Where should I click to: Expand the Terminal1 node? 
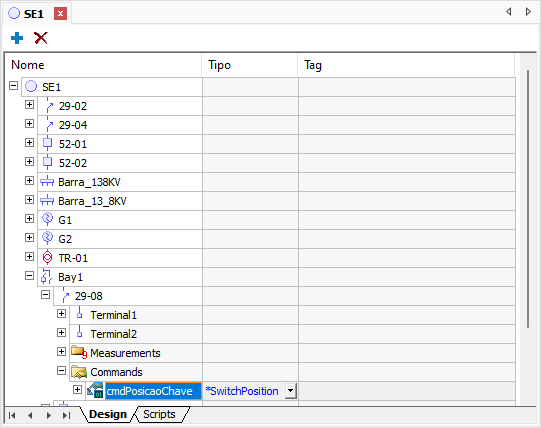[x=61, y=313]
